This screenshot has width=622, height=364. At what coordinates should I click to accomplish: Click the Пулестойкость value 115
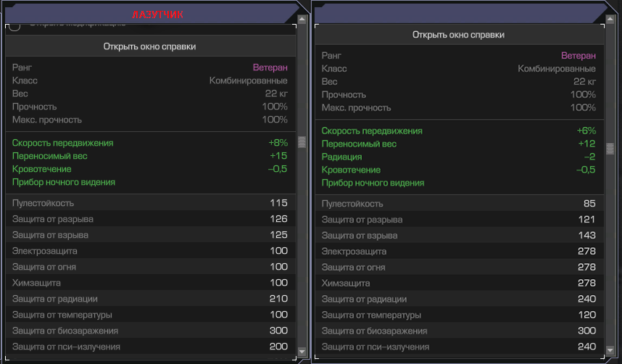coord(278,203)
